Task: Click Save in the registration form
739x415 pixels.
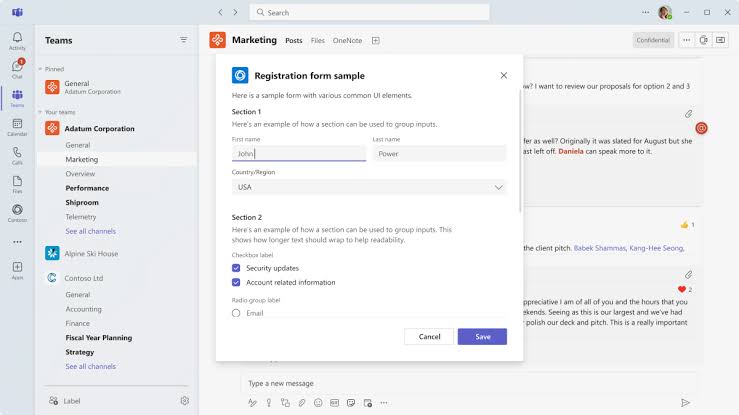Action: click(482, 336)
